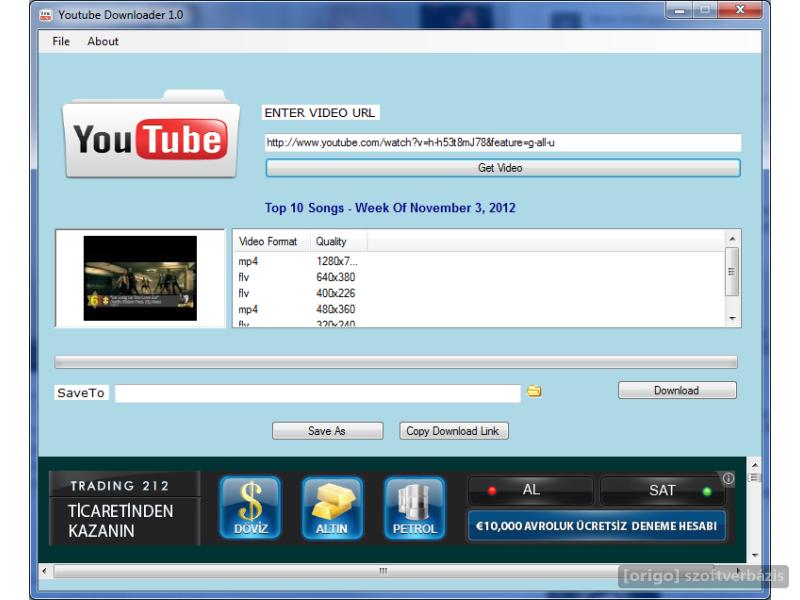The image size is (800, 600).
Task: Select the flv 400x226 format row
Action: click(x=479, y=293)
